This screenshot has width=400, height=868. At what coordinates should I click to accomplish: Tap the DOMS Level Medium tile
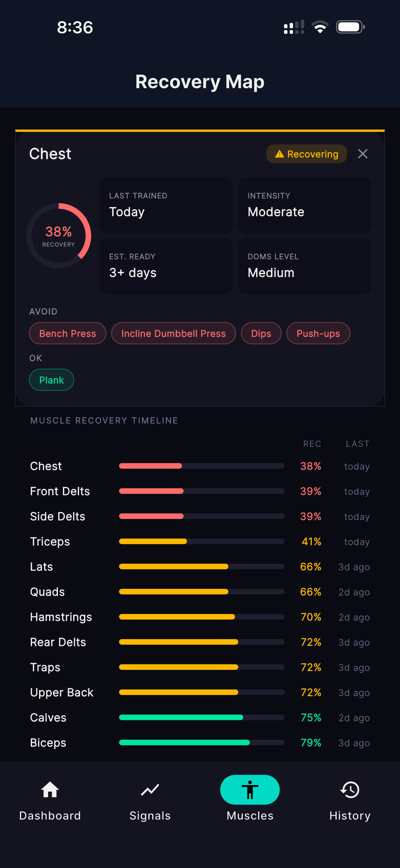(304, 266)
